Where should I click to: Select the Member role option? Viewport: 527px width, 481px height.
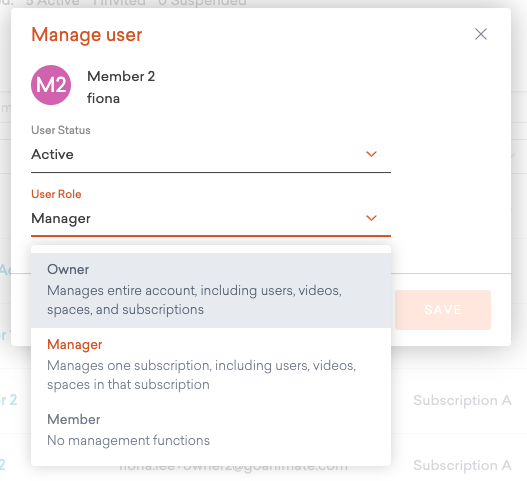click(x=211, y=431)
